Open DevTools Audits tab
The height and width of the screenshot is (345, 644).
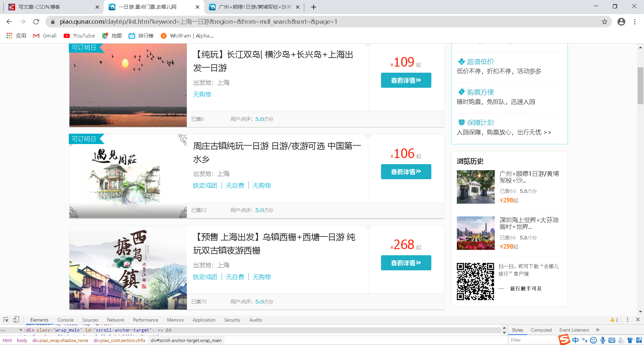[256, 320]
